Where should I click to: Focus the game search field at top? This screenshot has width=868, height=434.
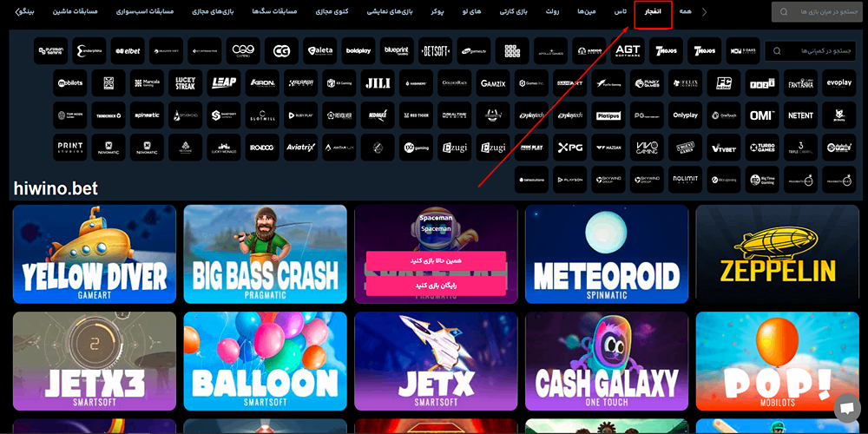[x=819, y=12]
